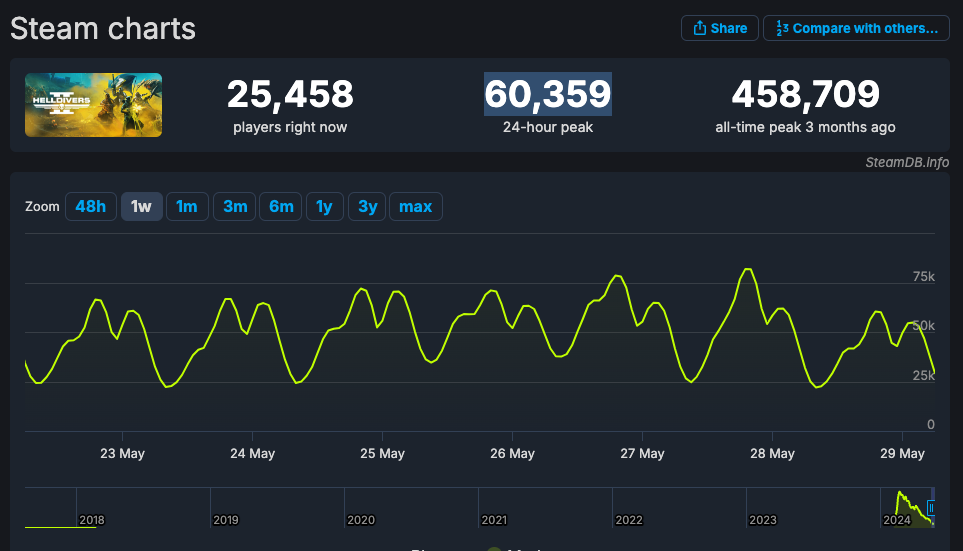Image resolution: width=963 pixels, height=551 pixels.
Task: Click the 2018 marker in navigator timeline
Action: click(92, 520)
